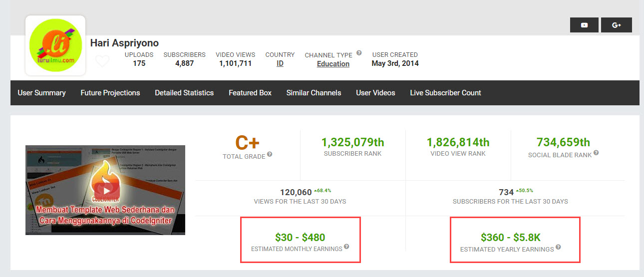Go to Similar Channels tab

pos(314,93)
